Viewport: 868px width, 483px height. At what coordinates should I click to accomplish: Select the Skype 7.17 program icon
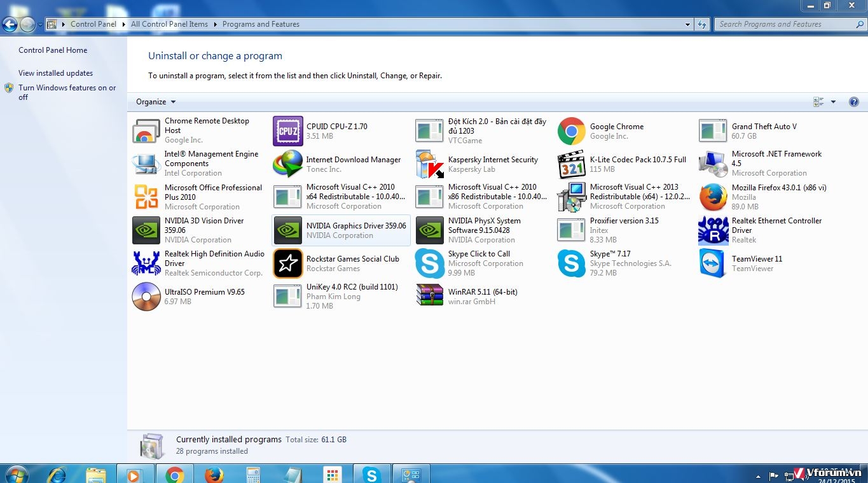point(571,263)
